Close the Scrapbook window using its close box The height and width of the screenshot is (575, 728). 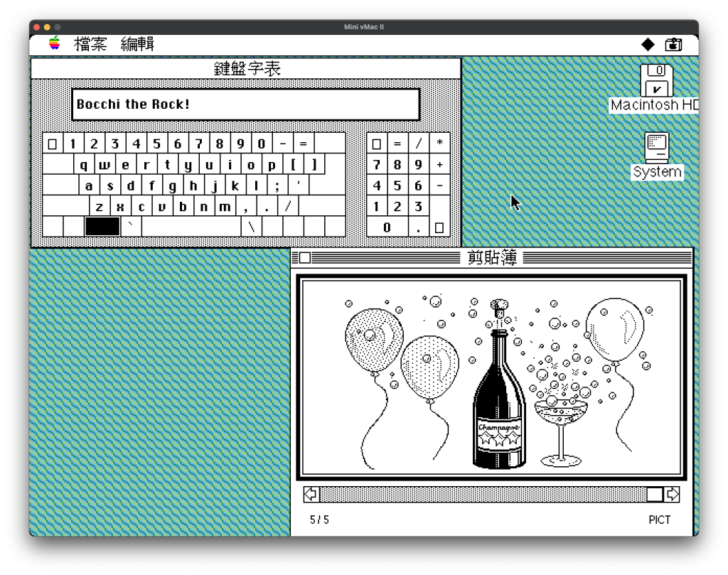305,257
